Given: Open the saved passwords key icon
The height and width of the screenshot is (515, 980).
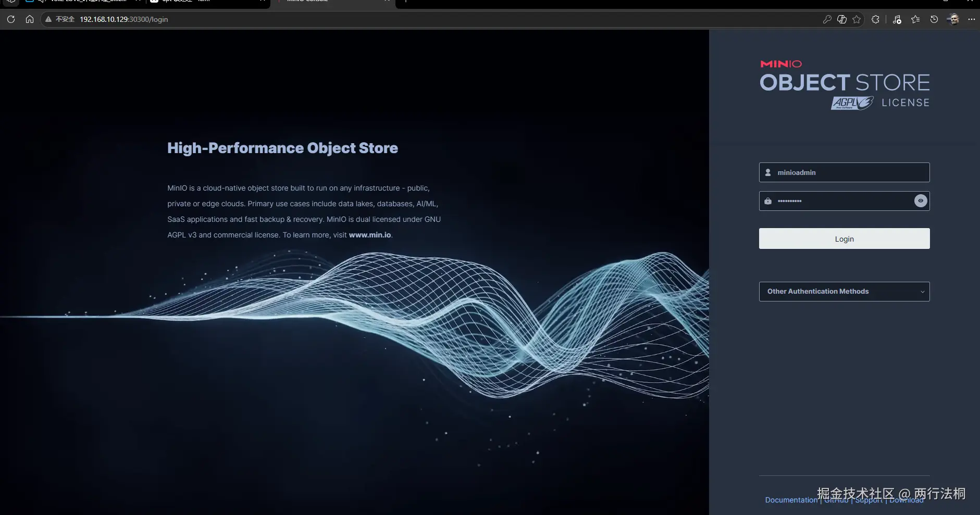Looking at the screenshot, I should coord(827,19).
